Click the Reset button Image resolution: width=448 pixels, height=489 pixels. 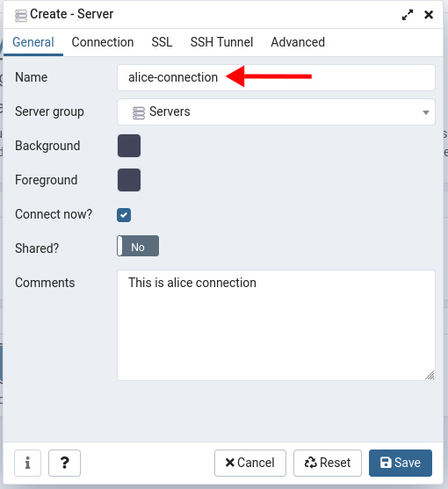328,463
